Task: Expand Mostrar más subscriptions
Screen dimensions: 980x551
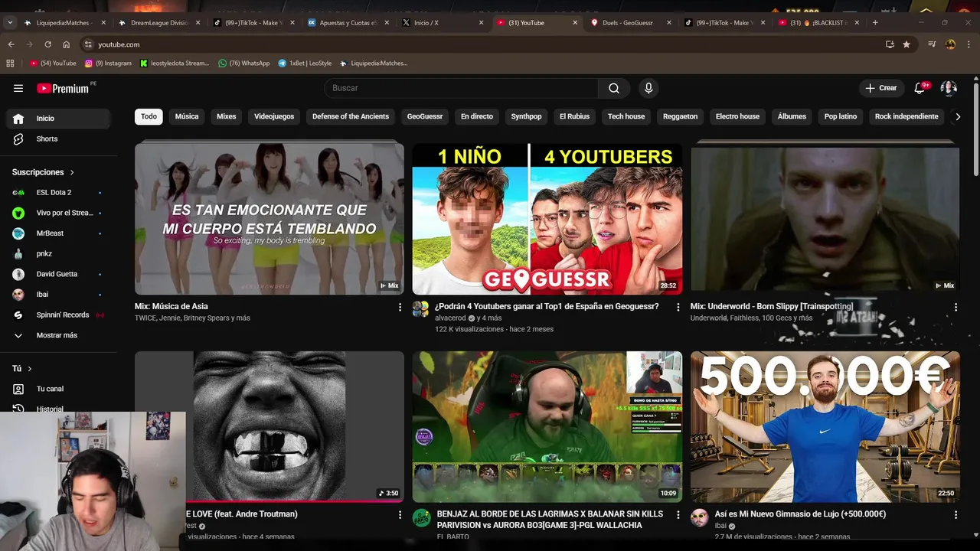Action: pos(59,335)
